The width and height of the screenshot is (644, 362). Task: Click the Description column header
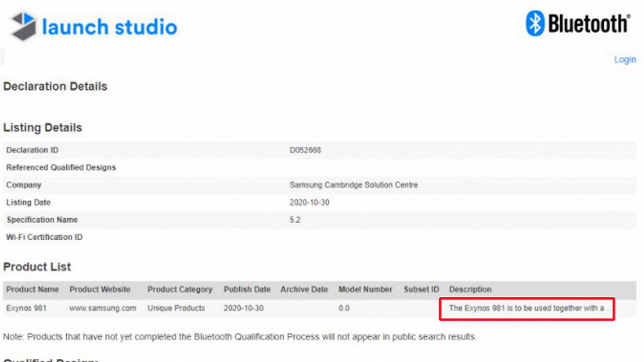click(x=470, y=289)
